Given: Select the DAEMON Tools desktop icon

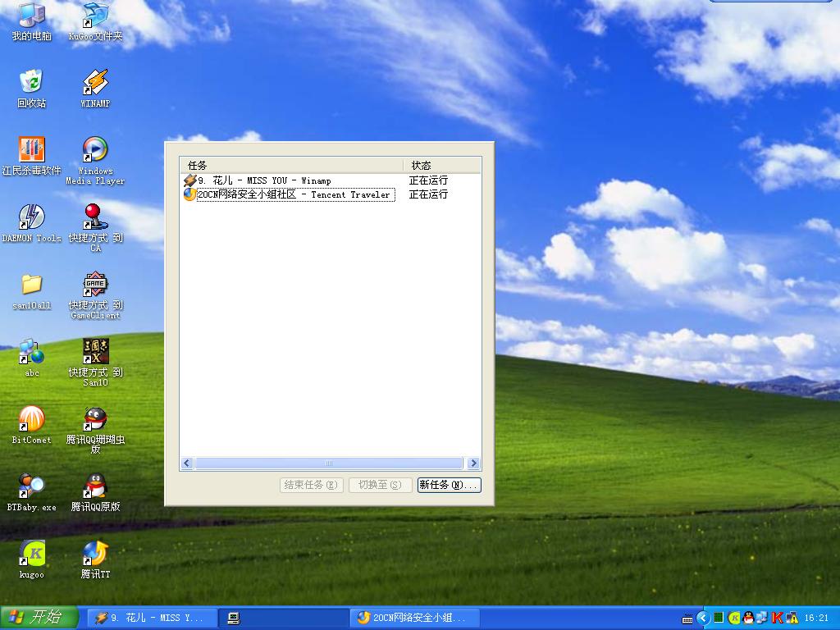Looking at the screenshot, I should 32,223.
